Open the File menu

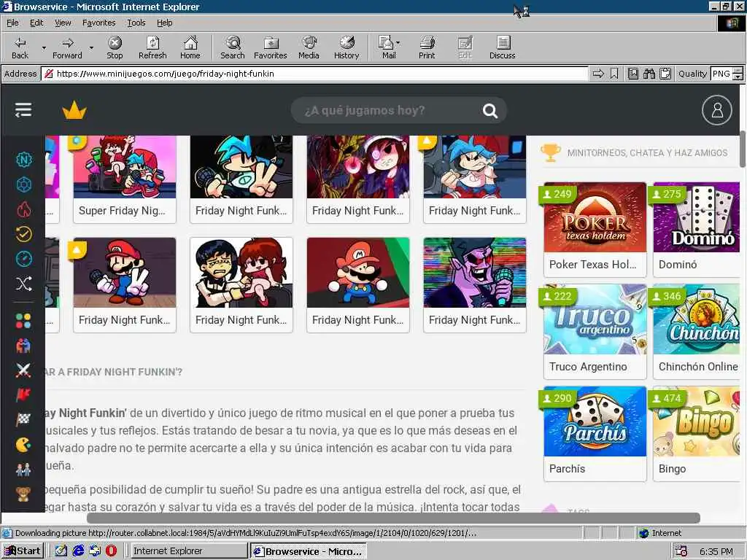(x=12, y=23)
